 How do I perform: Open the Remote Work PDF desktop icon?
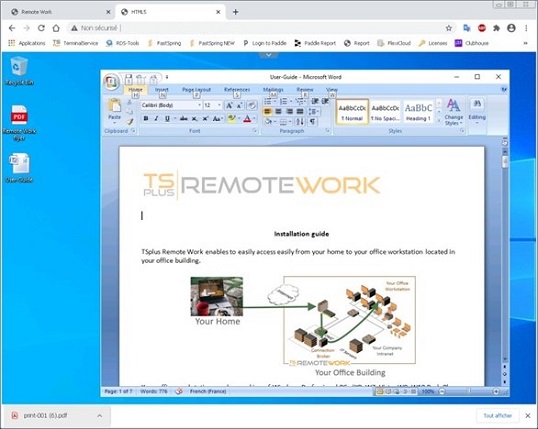(19, 123)
